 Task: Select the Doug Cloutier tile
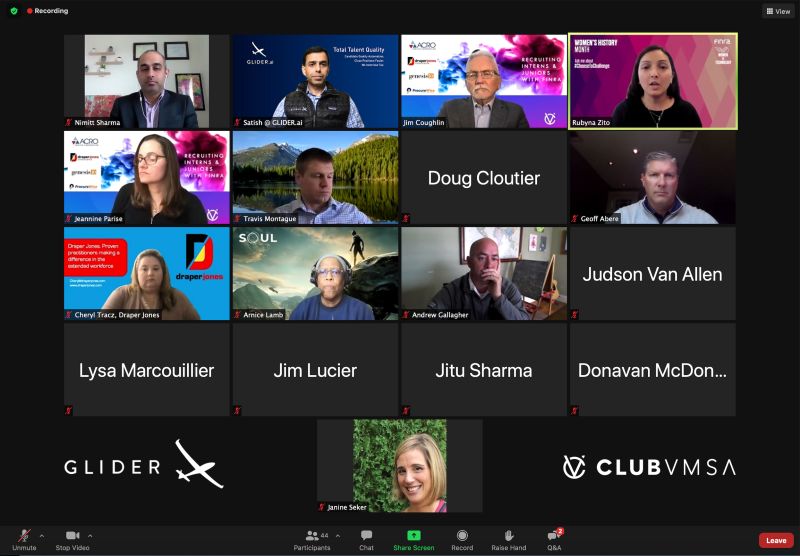click(484, 178)
